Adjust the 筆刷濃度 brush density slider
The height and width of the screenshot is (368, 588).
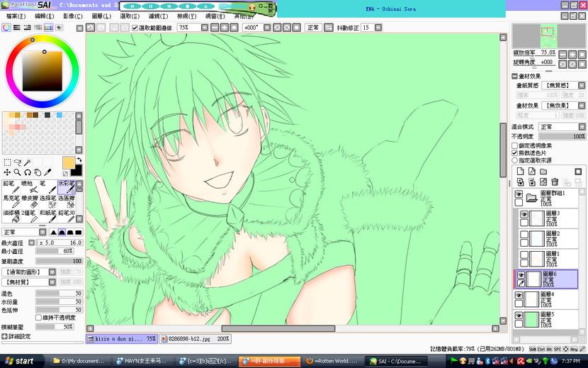(x=60, y=261)
